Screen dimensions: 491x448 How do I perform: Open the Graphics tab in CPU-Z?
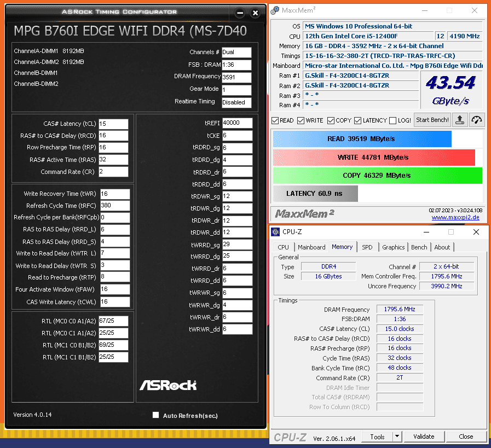tap(394, 247)
